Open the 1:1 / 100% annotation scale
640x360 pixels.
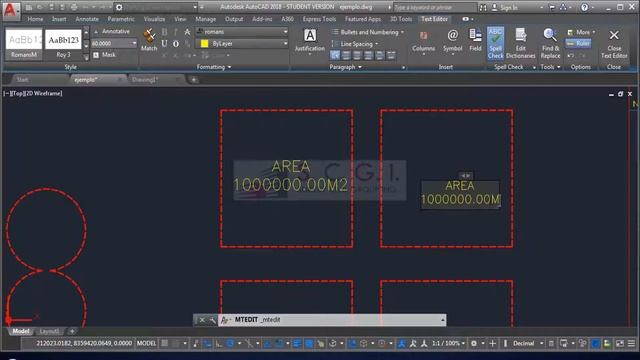point(449,343)
